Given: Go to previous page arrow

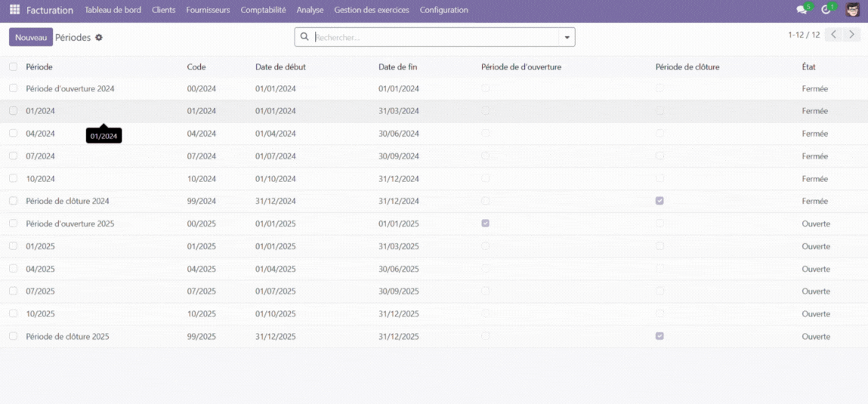Looking at the screenshot, I should click(834, 35).
